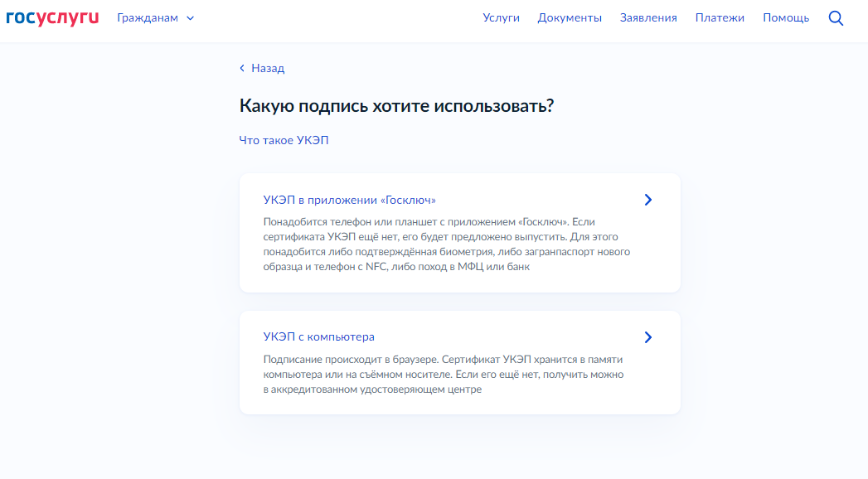Open the Госуслуги home logo
868x479 pixels.
click(x=52, y=17)
